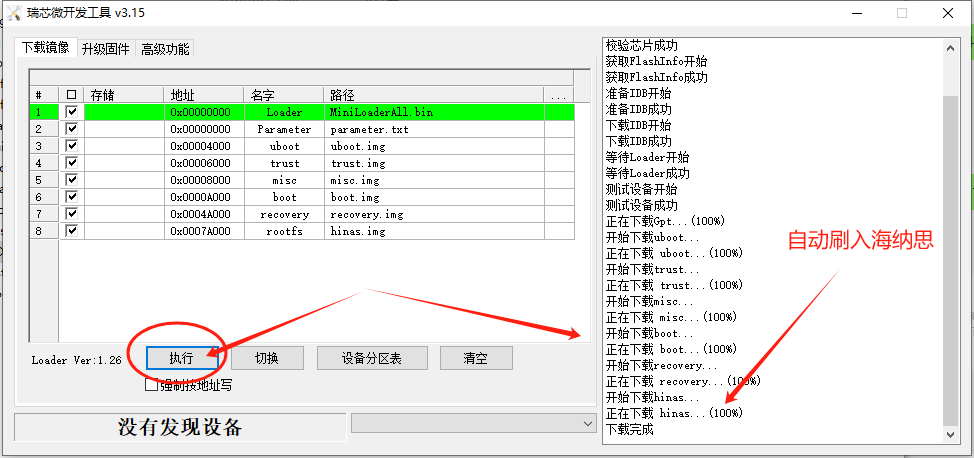Open 设备分区表
974x458 pixels.
371,358
